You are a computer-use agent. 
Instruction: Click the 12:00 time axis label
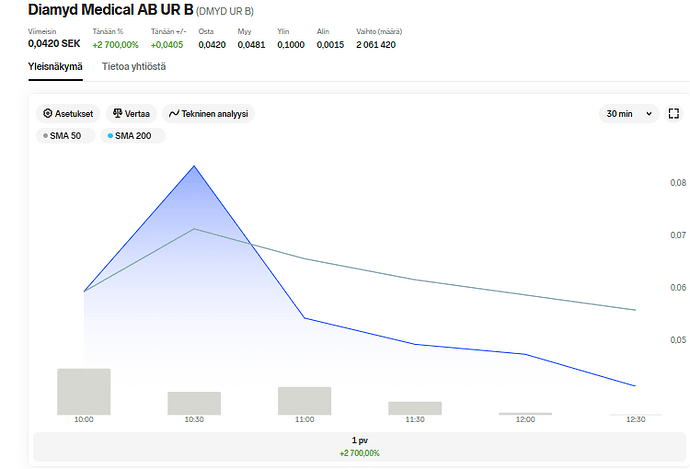click(525, 420)
